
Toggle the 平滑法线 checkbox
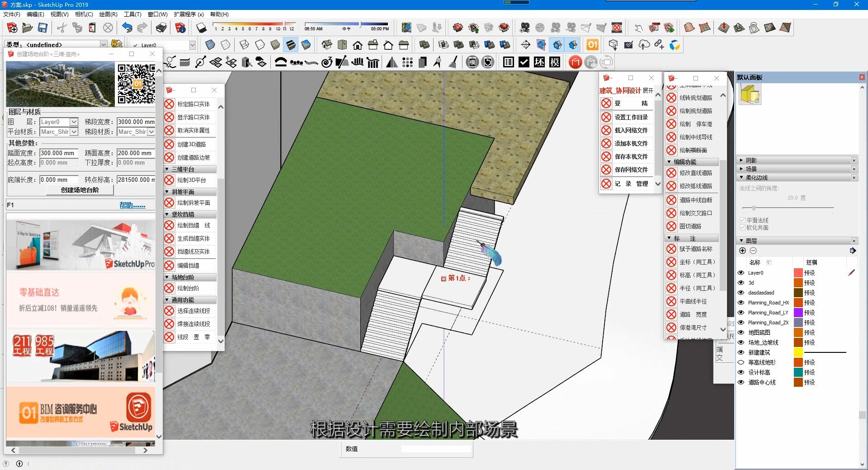click(x=742, y=220)
